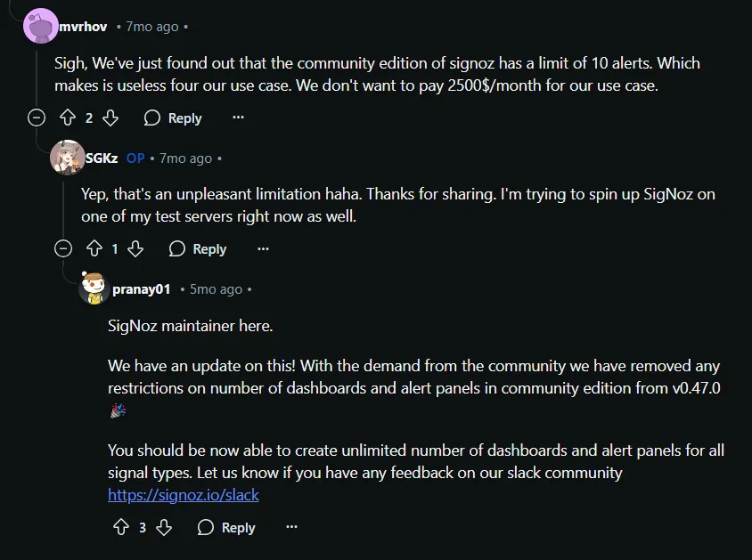Downvote mvrhov's comment
Viewport: 752px width, 560px height.
(110, 118)
